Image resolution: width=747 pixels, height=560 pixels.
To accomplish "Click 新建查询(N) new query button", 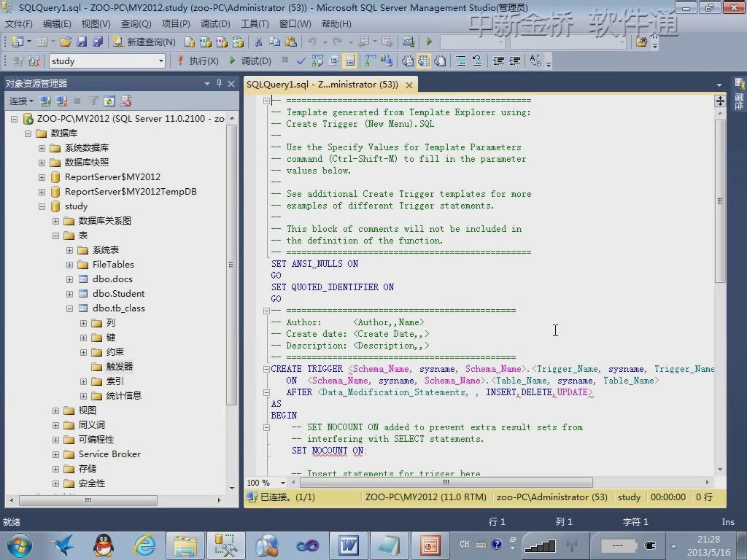I will tap(144, 42).
